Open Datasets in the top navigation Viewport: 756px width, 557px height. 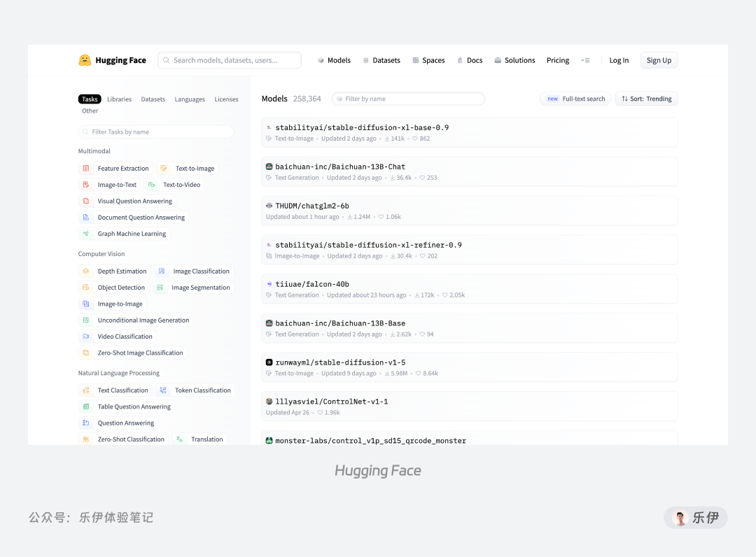[381, 60]
